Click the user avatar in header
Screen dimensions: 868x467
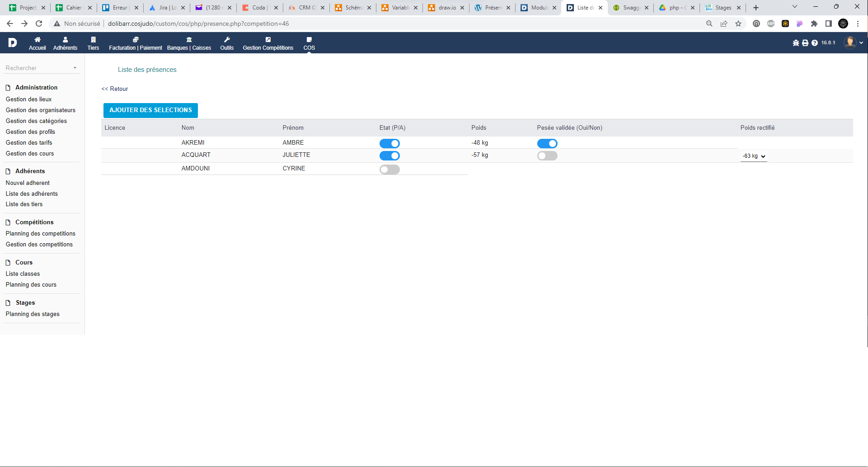pos(850,42)
